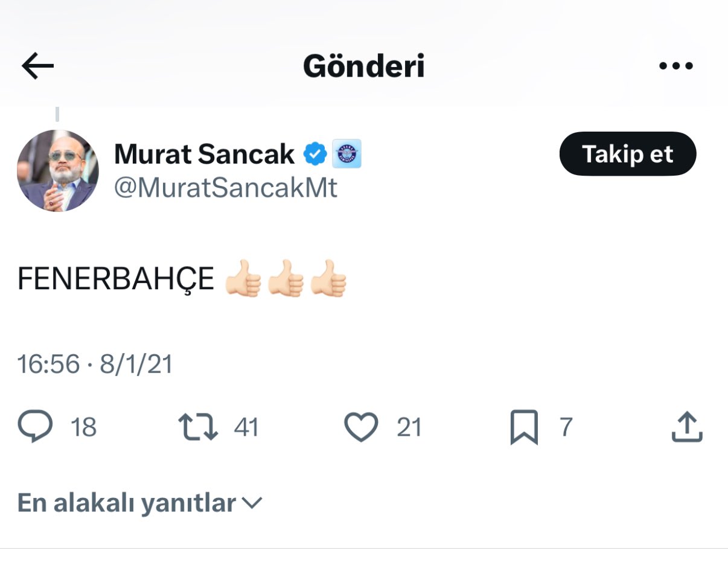Repost the tweet using the retweet icon
Screen dimensions: 728x562
click(198, 427)
